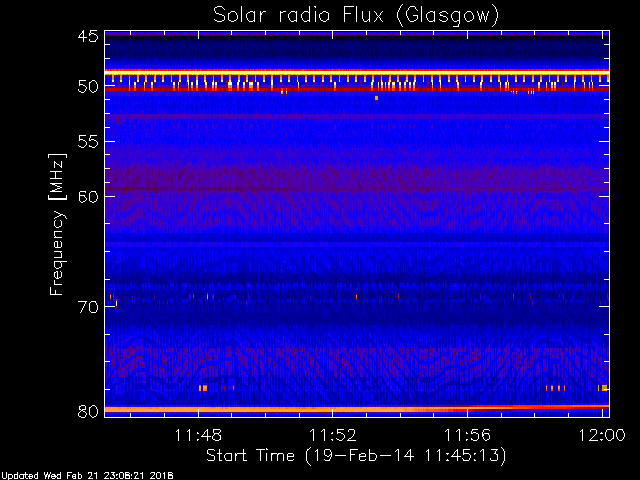This screenshot has width=640, height=480.
Task: Select the 50 frequency tick label
Action: 88,87
